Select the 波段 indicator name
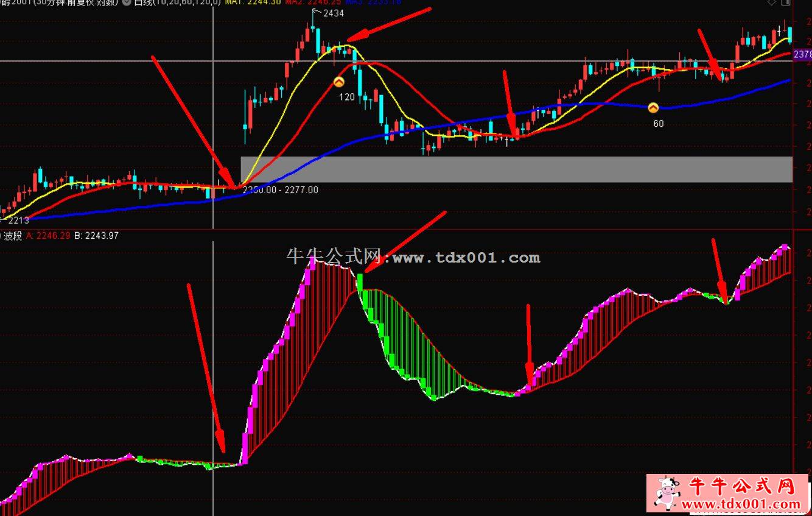This screenshot has height=516, width=812. tap(13, 236)
